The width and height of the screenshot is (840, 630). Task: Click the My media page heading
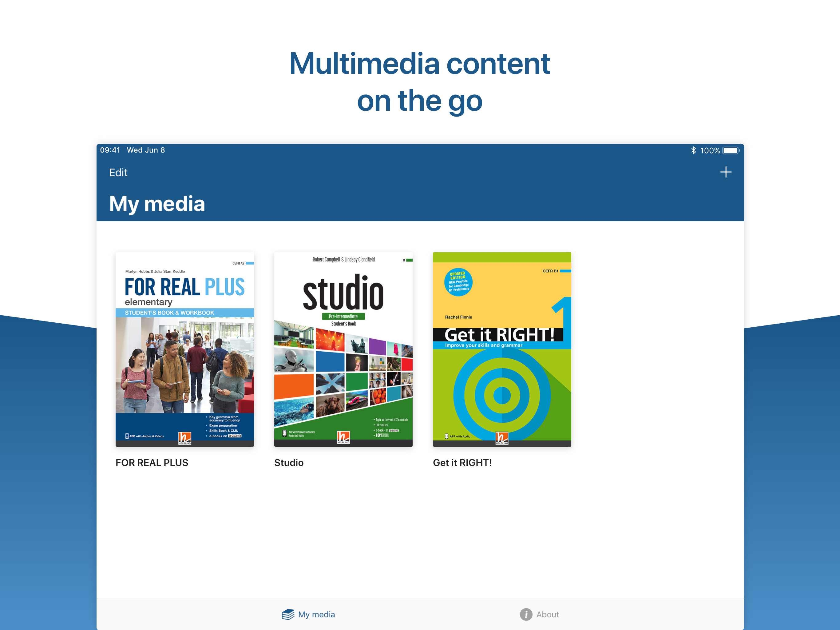click(157, 204)
